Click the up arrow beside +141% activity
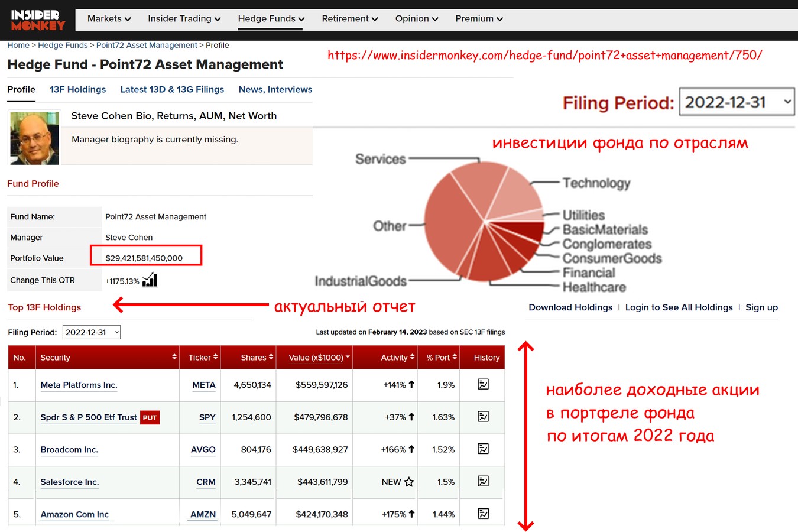 click(411, 384)
